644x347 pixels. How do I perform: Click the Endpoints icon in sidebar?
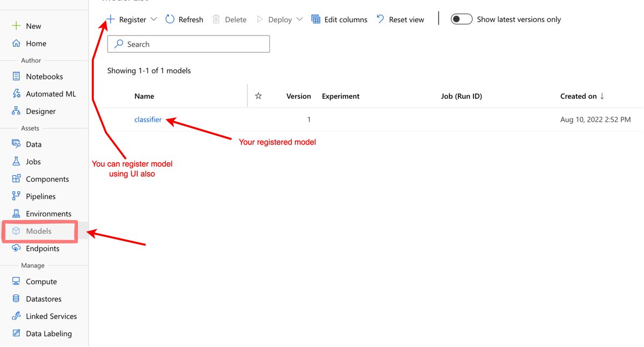[x=16, y=248]
